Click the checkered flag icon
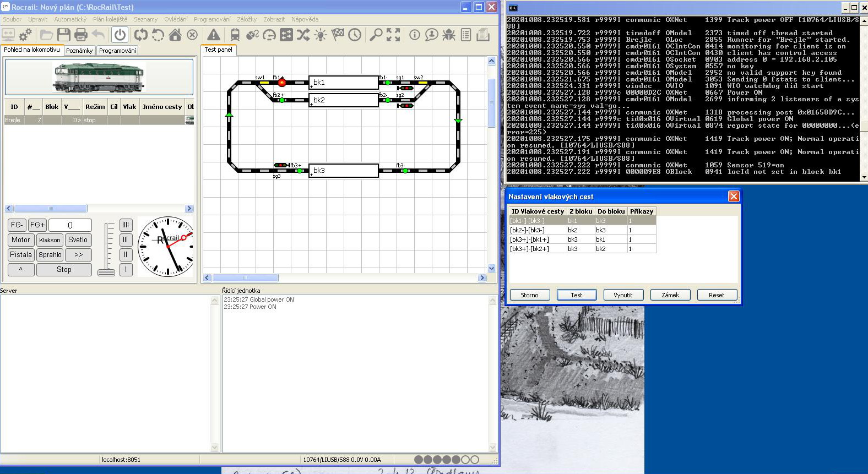Image resolution: width=868 pixels, height=474 pixels. pos(338,35)
